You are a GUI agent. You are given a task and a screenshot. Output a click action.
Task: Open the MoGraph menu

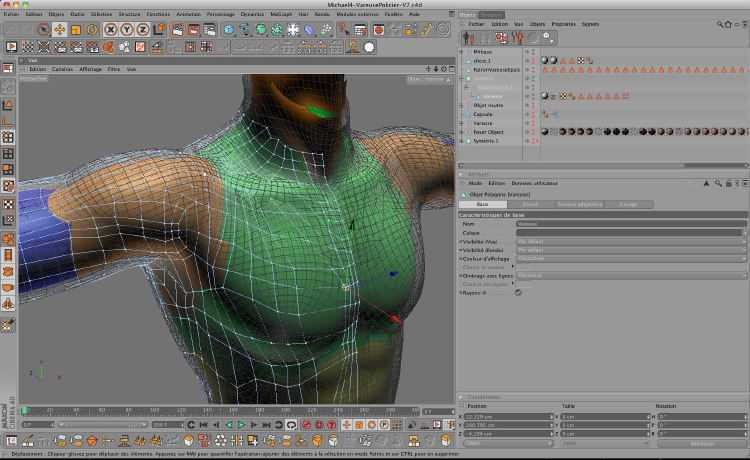pyautogui.click(x=281, y=14)
